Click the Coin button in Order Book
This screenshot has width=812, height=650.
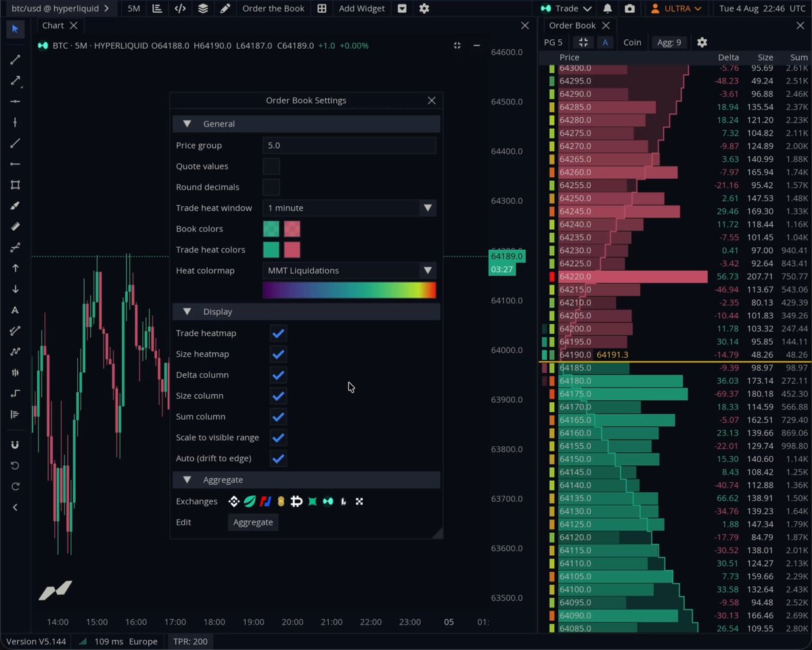click(x=632, y=42)
